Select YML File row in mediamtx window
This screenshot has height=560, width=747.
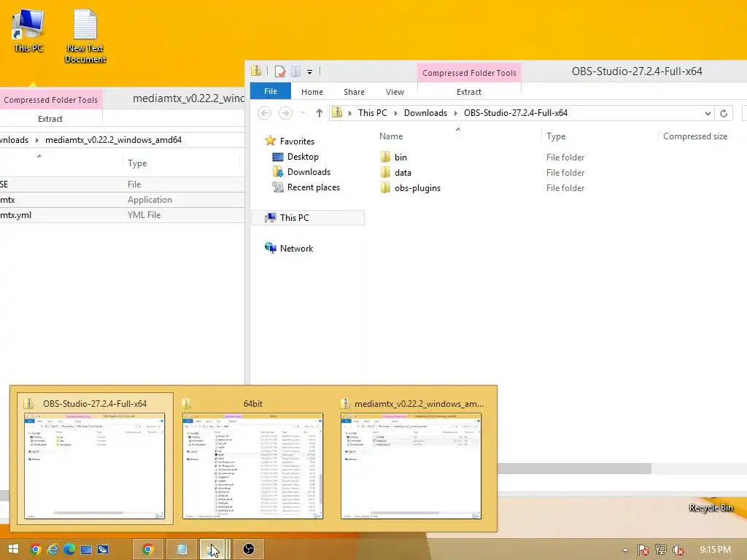click(x=122, y=215)
